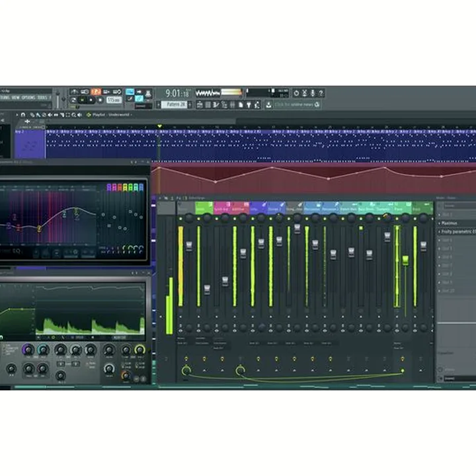
Task: Select the select tool in Playlist toolbar
Action: 67,115
